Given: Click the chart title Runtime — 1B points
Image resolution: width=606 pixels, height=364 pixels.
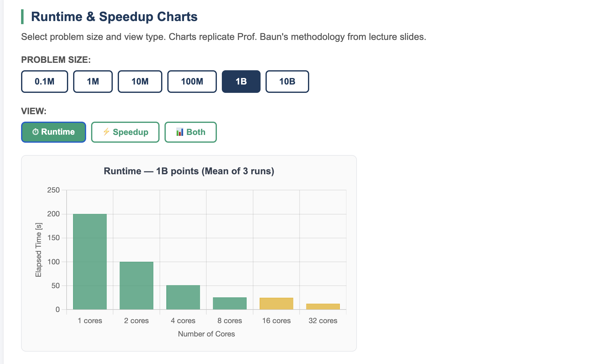Looking at the screenshot, I should (x=189, y=171).
